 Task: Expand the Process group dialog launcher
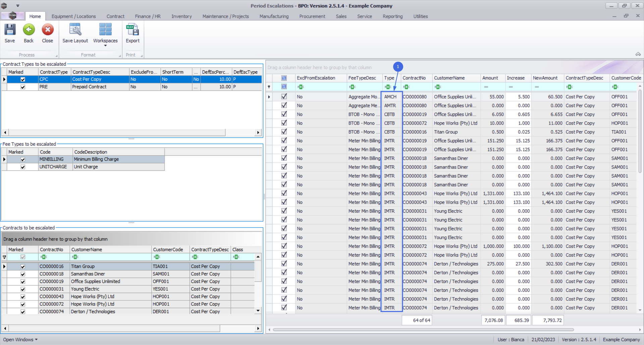(x=56, y=56)
